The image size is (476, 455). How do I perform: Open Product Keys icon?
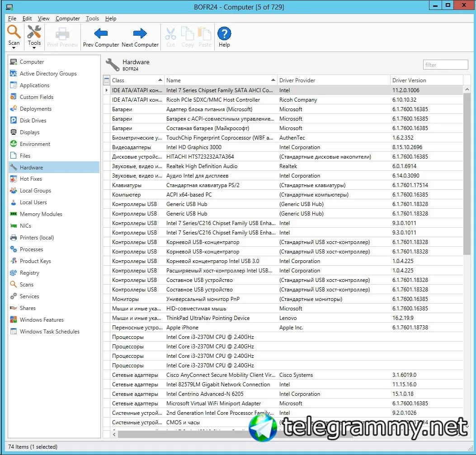pos(14,261)
